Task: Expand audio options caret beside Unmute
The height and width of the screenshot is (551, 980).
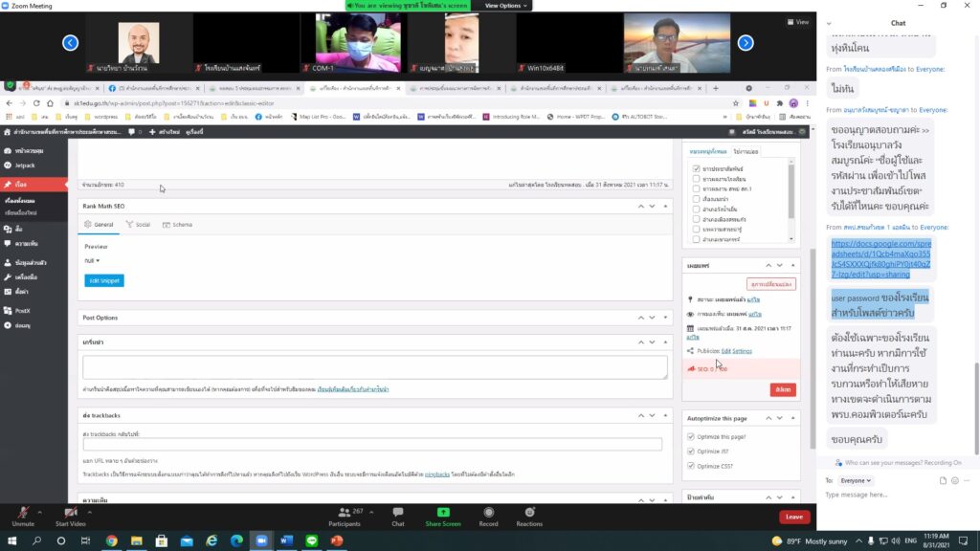Action: (39, 513)
